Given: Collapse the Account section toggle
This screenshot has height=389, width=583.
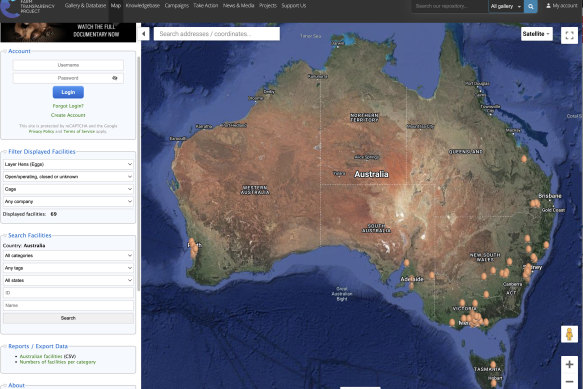Looking at the screenshot, I should [x=4, y=51].
